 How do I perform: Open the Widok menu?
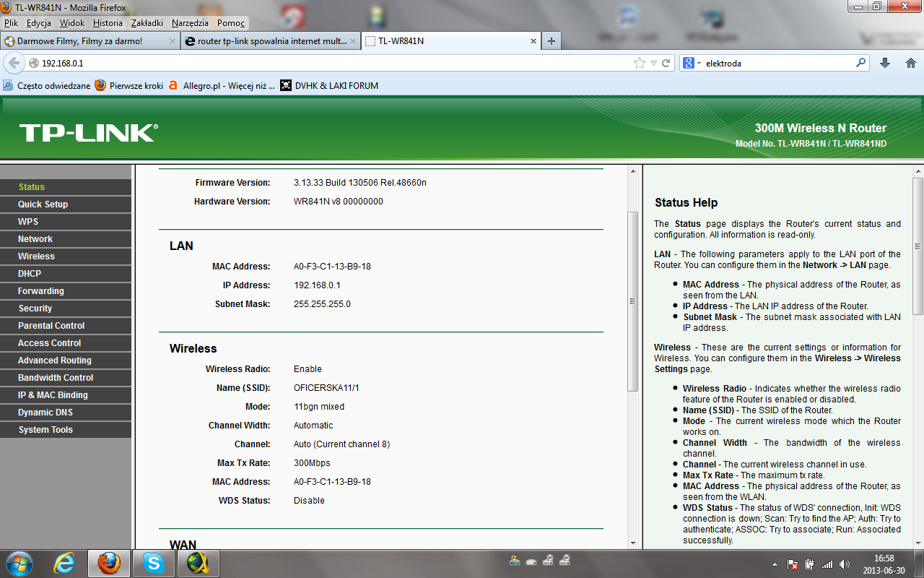(x=72, y=23)
